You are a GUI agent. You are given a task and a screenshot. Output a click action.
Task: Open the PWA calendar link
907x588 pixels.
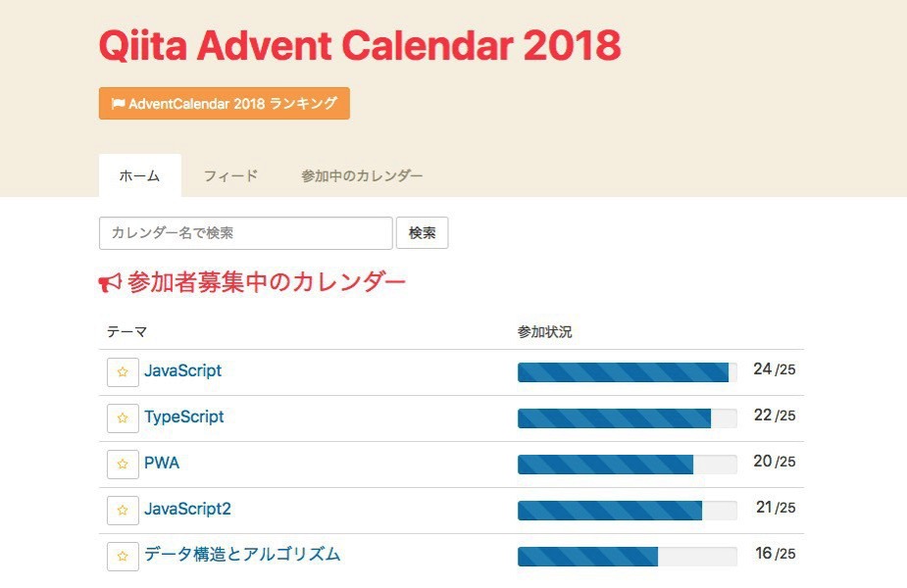point(162,464)
